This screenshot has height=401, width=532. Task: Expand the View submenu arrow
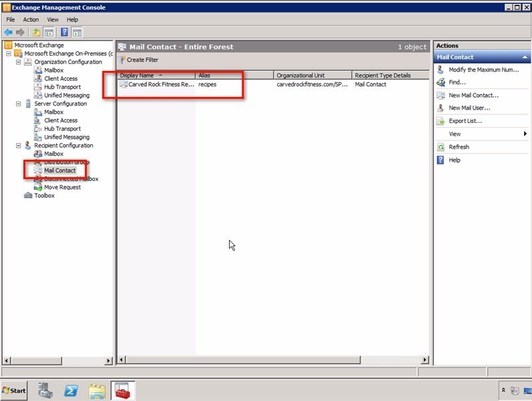(525, 134)
